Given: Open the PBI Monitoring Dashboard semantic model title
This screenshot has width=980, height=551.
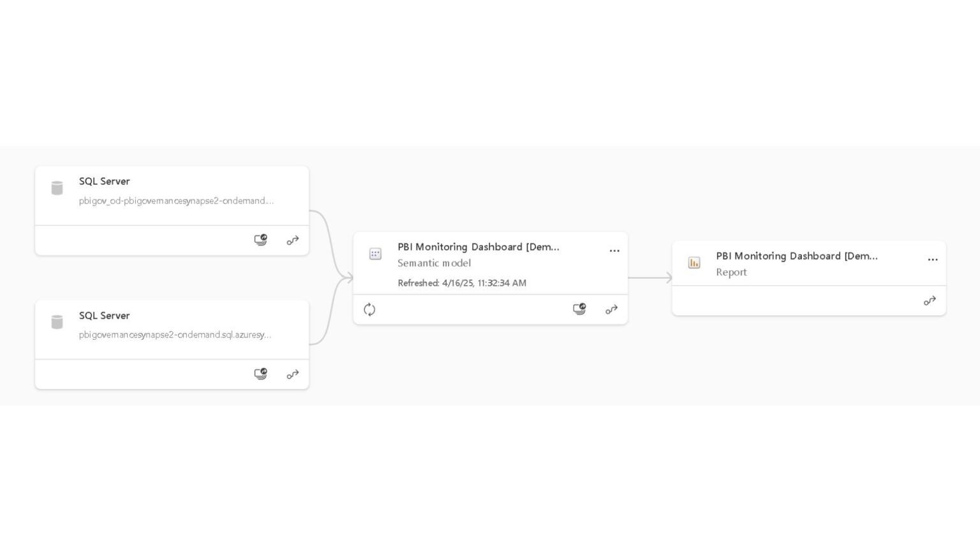Looking at the screenshot, I should click(x=478, y=247).
